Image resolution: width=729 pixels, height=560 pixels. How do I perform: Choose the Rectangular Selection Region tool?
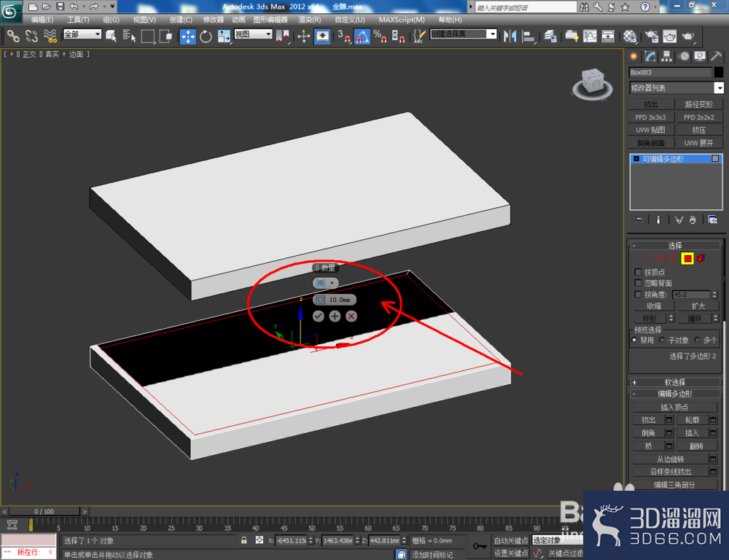coord(147,36)
